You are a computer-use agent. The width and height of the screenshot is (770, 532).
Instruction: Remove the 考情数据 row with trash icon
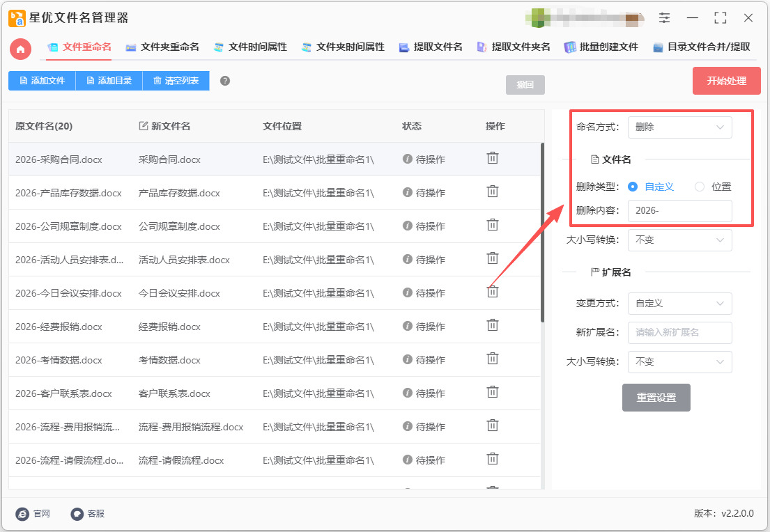coord(493,359)
